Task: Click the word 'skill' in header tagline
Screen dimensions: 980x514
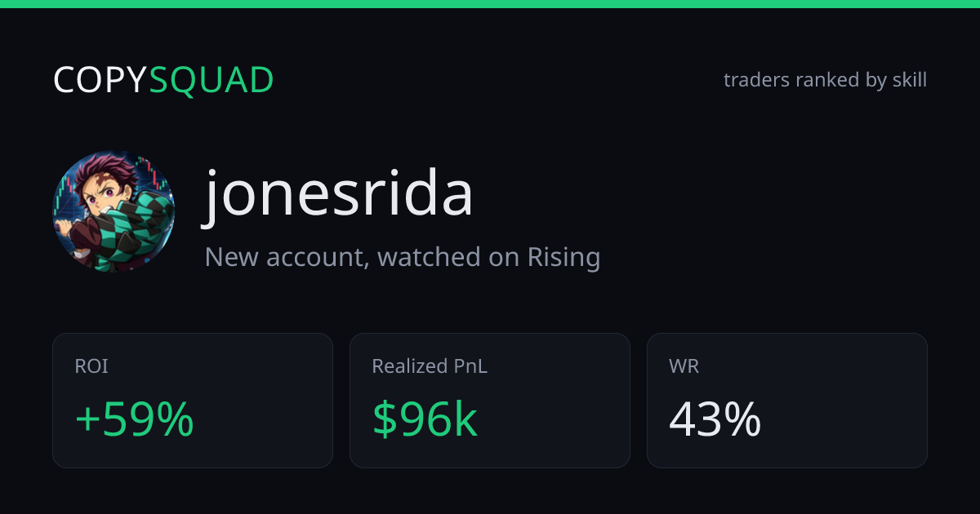Action: pyautogui.click(x=908, y=80)
